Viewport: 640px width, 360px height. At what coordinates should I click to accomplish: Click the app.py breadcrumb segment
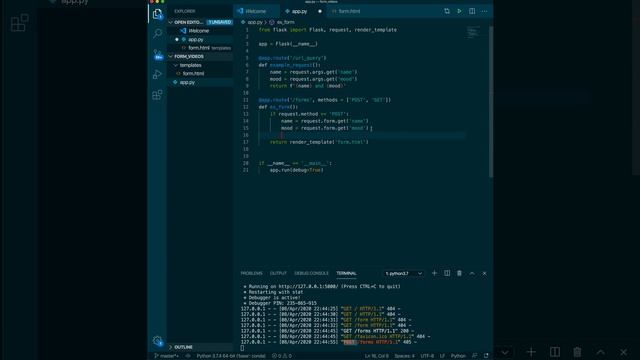click(x=255, y=22)
